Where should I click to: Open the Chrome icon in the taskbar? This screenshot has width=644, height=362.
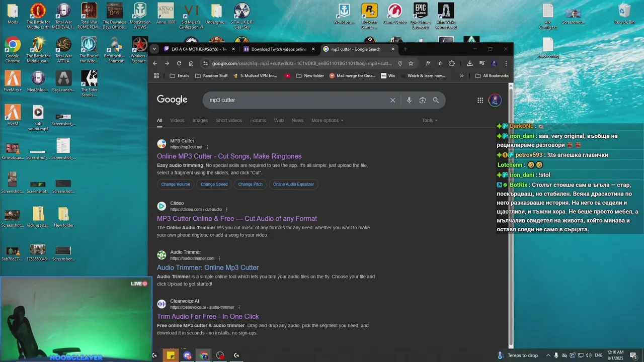[x=204, y=355]
